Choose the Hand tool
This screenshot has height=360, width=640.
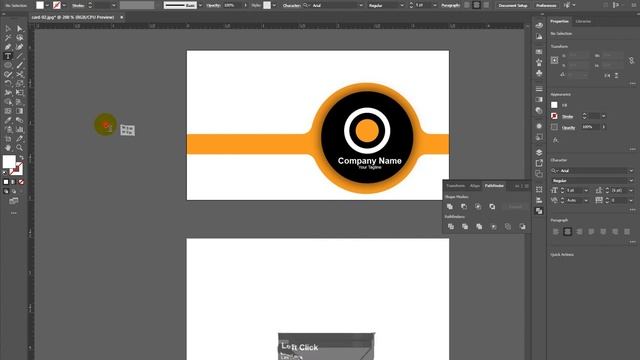coord(8,148)
